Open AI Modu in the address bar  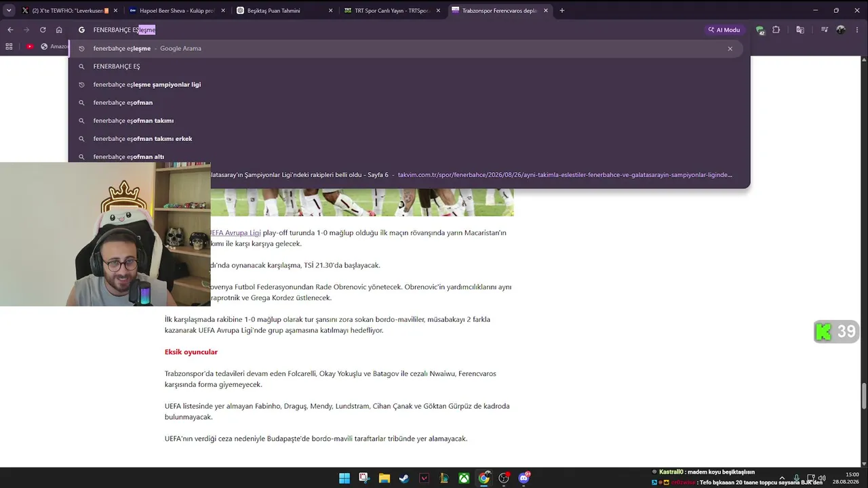(724, 30)
